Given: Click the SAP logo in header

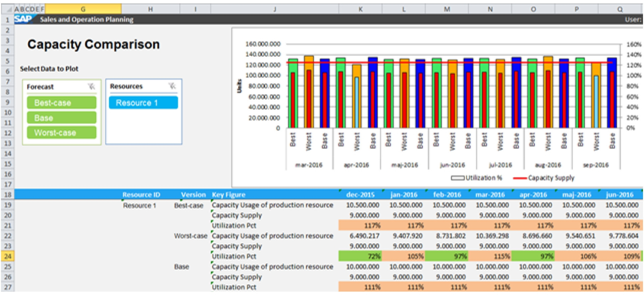Looking at the screenshot, I should coord(23,19).
